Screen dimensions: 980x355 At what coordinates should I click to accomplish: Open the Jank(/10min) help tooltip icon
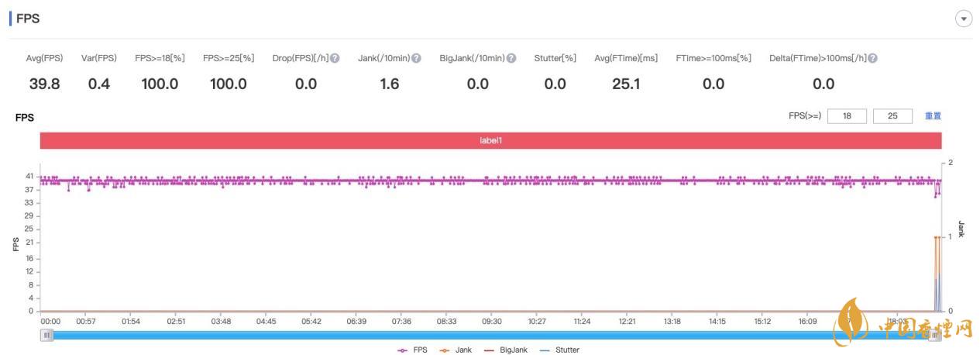pos(416,58)
